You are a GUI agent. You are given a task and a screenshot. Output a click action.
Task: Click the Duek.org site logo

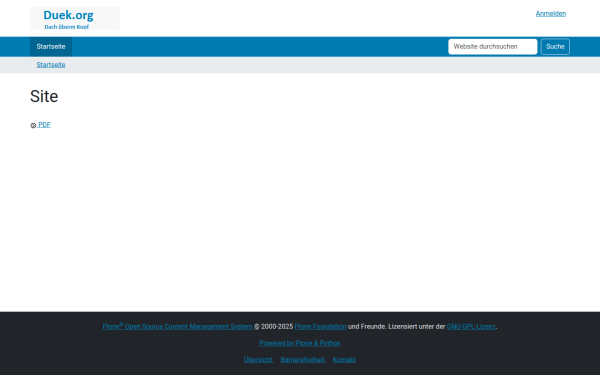pos(75,18)
